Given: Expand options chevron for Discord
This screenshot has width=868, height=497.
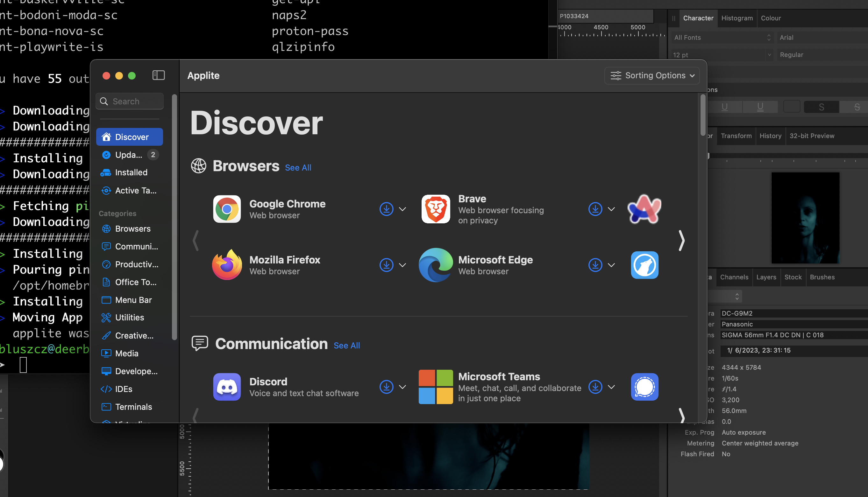Looking at the screenshot, I should click(x=402, y=387).
